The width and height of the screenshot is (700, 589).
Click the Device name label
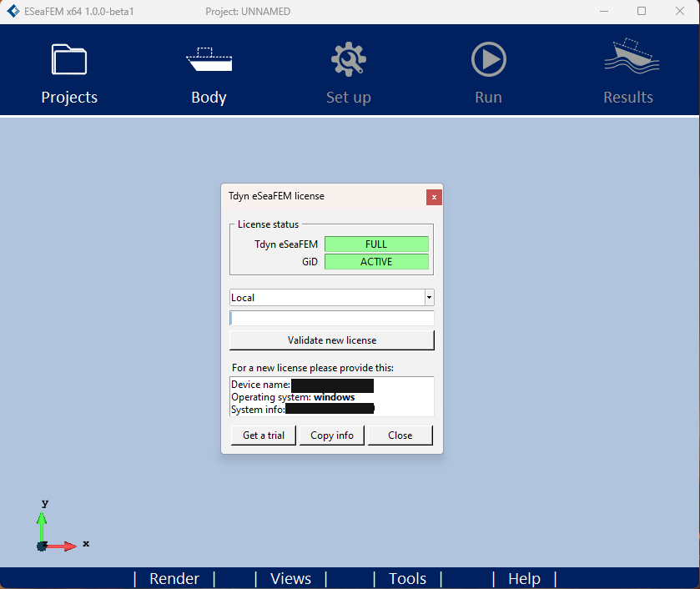point(260,385)
